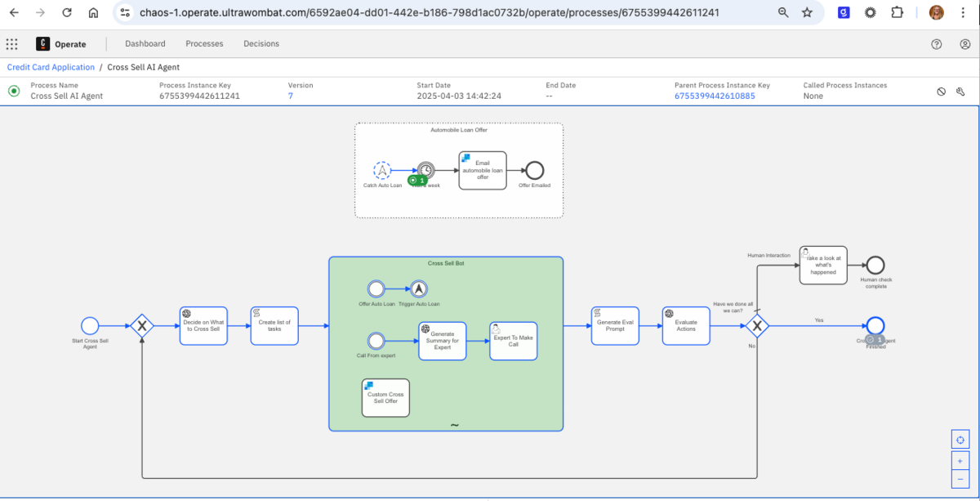980x501 pixels.
Task: Select the Call From expert start event
Action: 376,341
